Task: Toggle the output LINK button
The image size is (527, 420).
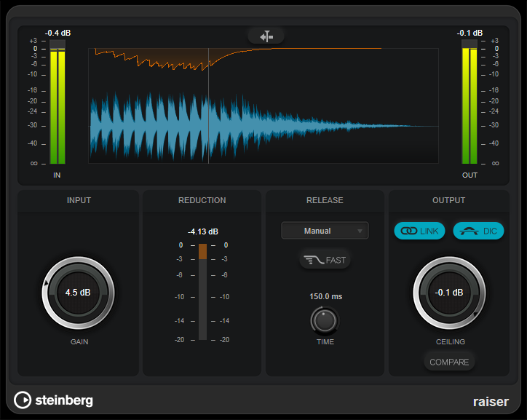Action: click(419, 231)
